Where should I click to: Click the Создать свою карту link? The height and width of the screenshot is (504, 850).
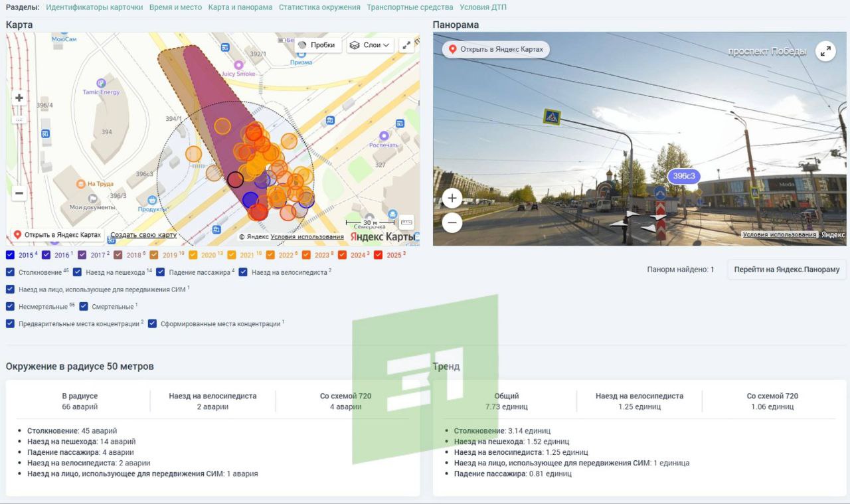[143, 235]
